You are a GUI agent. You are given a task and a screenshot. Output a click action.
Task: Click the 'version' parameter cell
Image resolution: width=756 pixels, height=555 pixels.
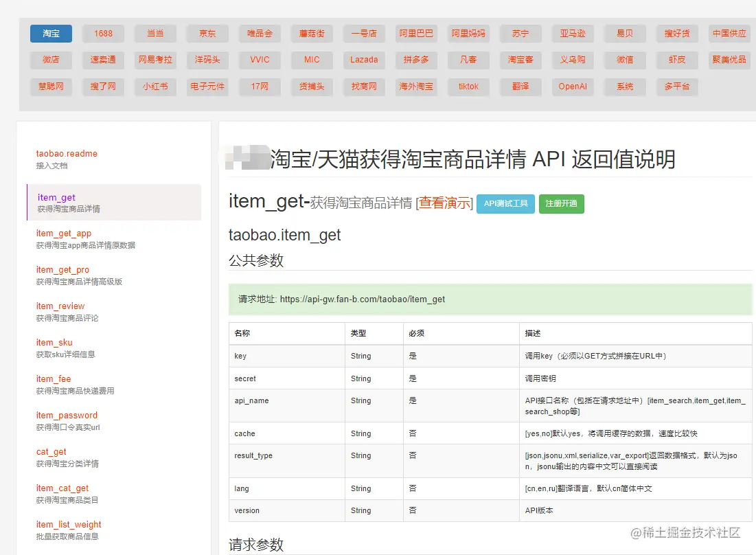pos(287,510)
